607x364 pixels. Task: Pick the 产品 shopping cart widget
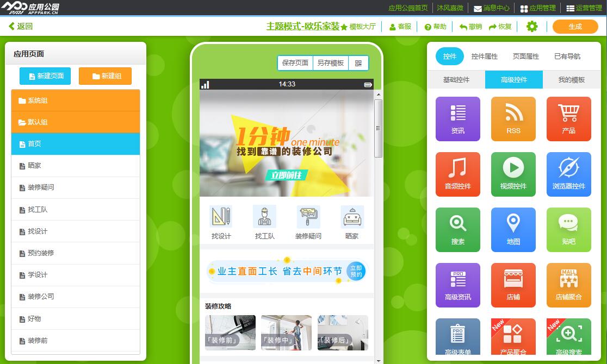tap(568, 119)
